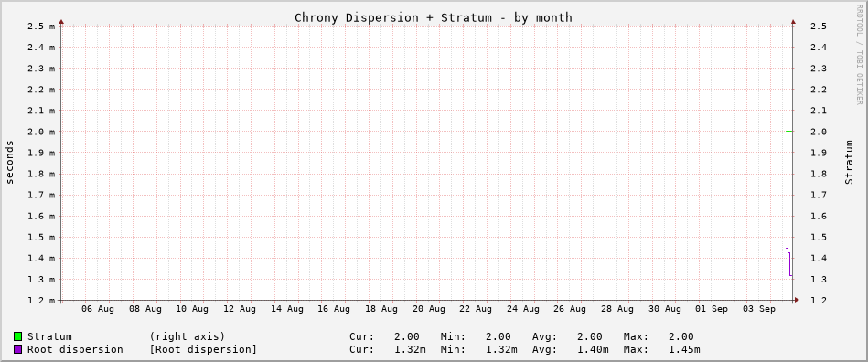Click the '1.8 m' left axis tick label

point(40,174)
